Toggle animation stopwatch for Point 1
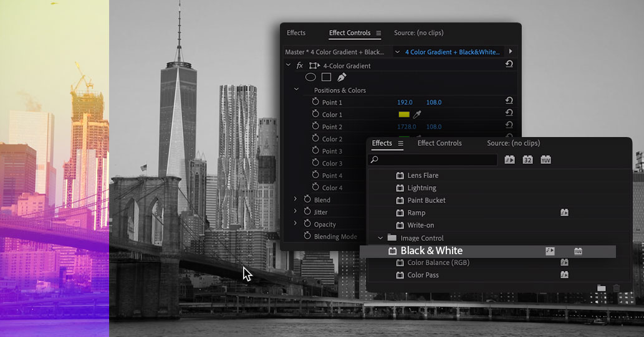Screen dimensions: 644x337 pyautogui.click(x=315, y=102)
